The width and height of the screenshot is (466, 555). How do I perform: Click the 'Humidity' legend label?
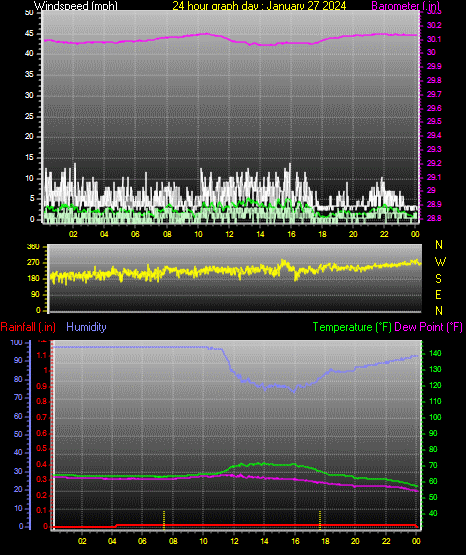86,327
